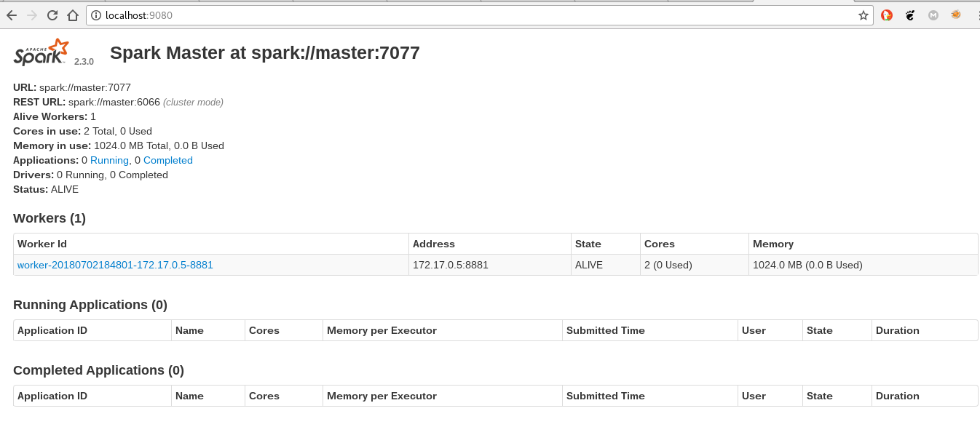Sort running applications by Submitted Time
This screenshot has height=427, width=980.
pos(606,330)
